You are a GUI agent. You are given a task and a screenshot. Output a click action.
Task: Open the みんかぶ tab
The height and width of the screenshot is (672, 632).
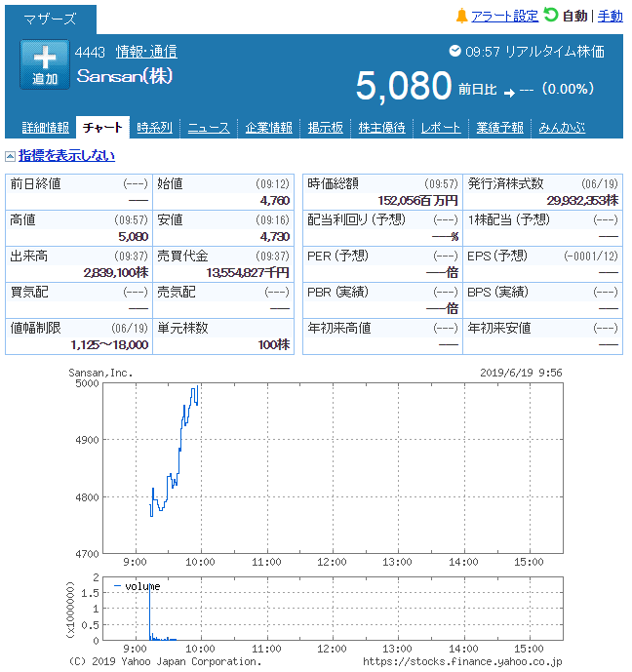562,128
